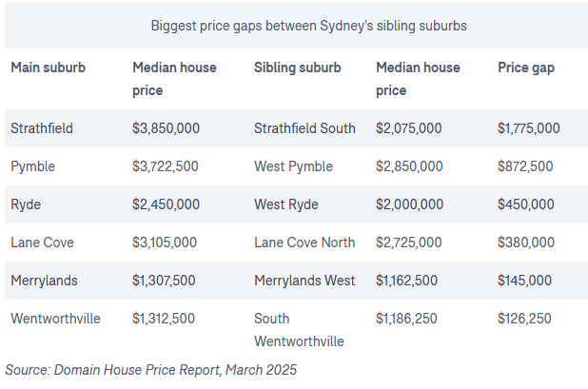Click the Sibling suburb column header
Screen dimensions: 588x389
click(295, 68)
